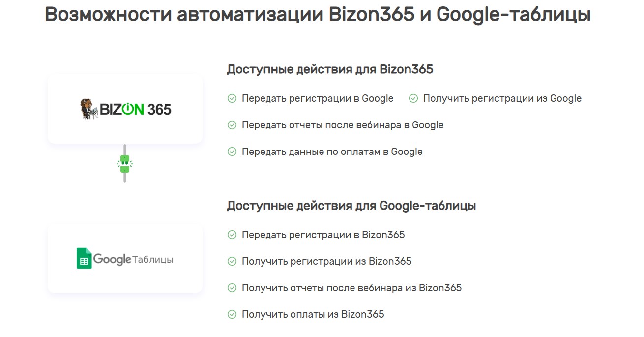Select "Передать регистрации в Google" action text
The image size is (644, 337).
318,99
